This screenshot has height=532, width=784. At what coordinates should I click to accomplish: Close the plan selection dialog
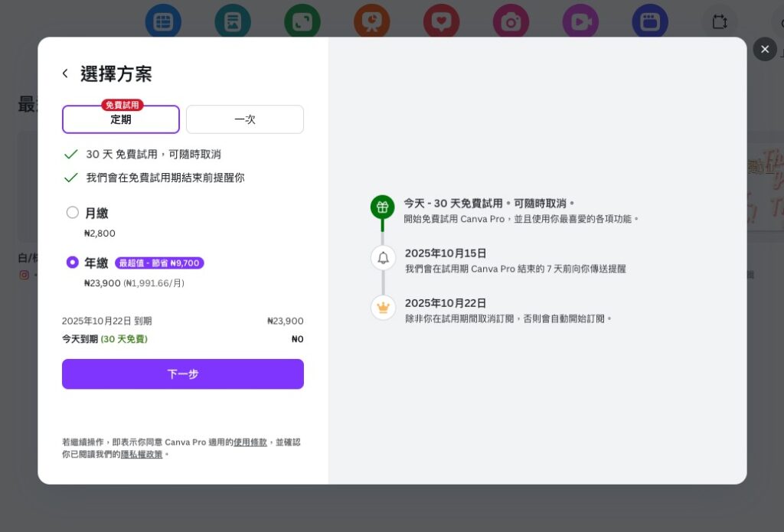point(764,49)
